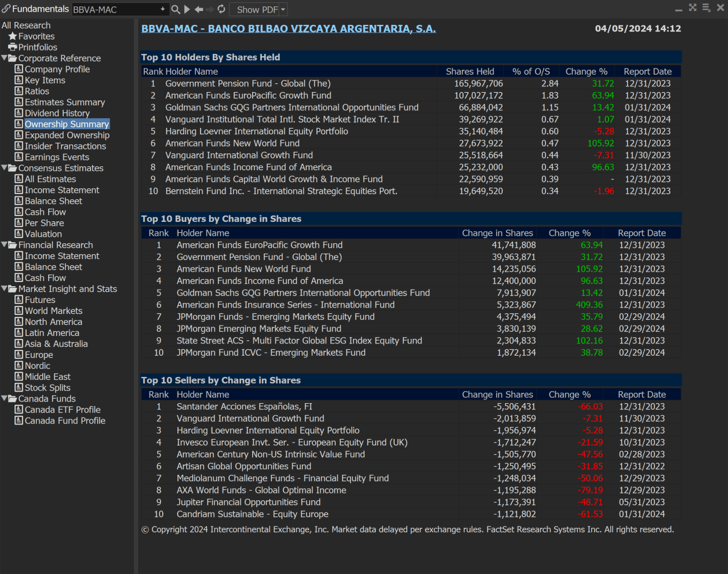
Task: Open Asia & Australia market page
Action: [x=56, y=345]
